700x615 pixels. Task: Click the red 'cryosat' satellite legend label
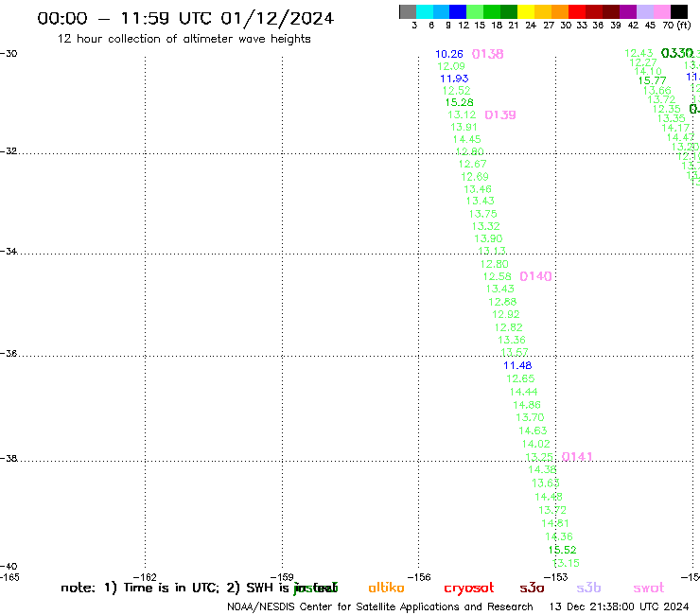coord(469,589)
